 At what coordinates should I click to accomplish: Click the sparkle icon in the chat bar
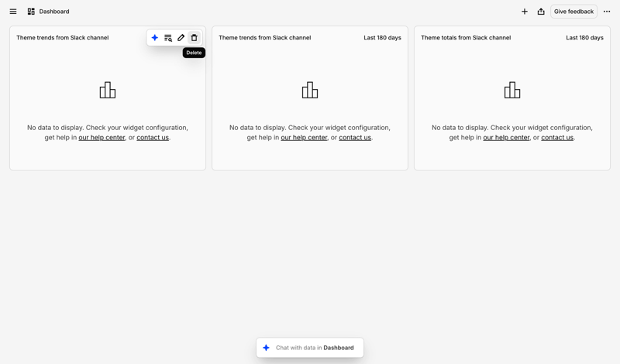coord(267,348)
